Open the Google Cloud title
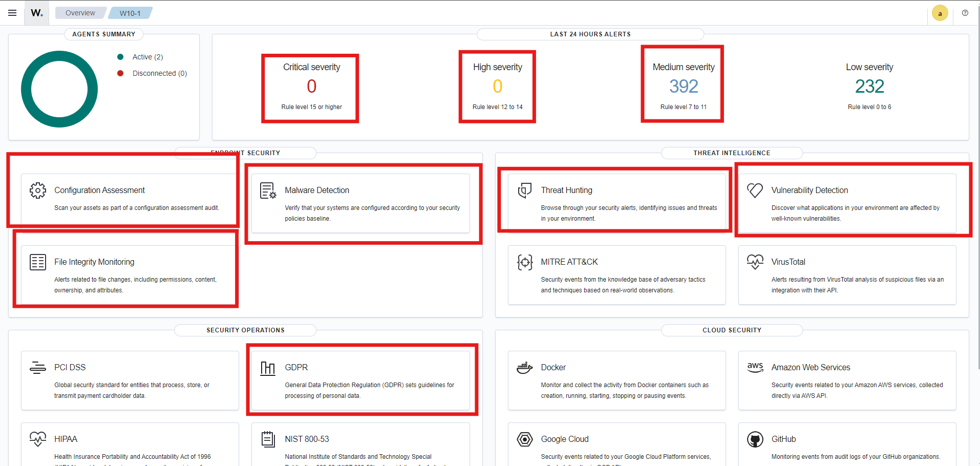The width and height of the screenshot is (980, 466). [565, 439]
